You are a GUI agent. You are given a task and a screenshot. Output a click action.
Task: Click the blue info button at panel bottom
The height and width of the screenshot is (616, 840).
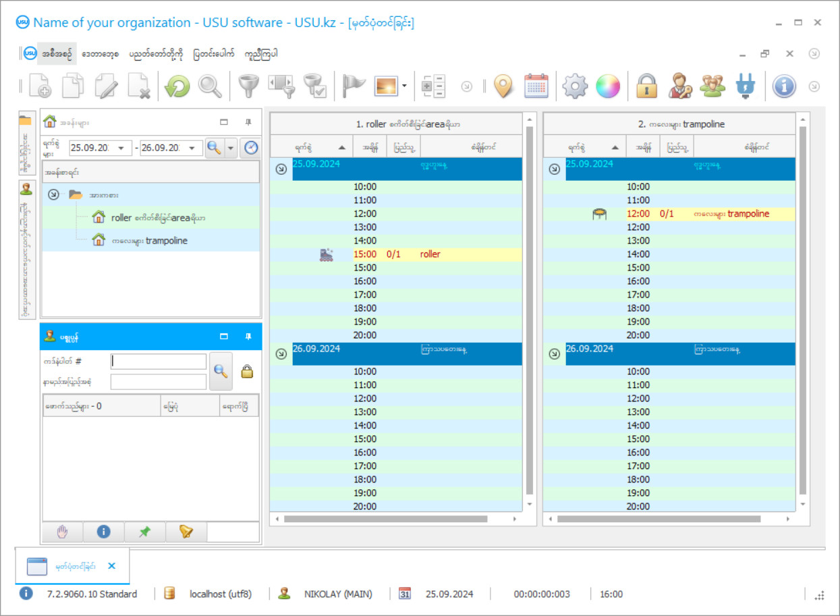coord(103,532)
